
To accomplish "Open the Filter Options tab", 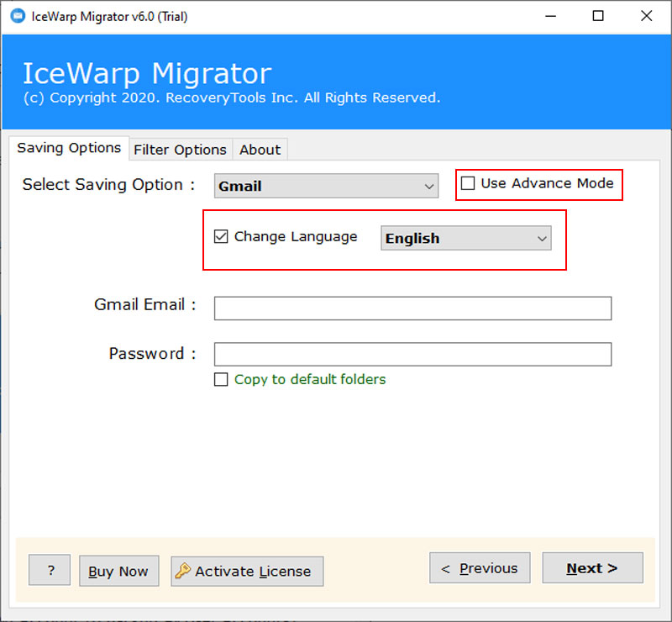I will coord(180,150).
